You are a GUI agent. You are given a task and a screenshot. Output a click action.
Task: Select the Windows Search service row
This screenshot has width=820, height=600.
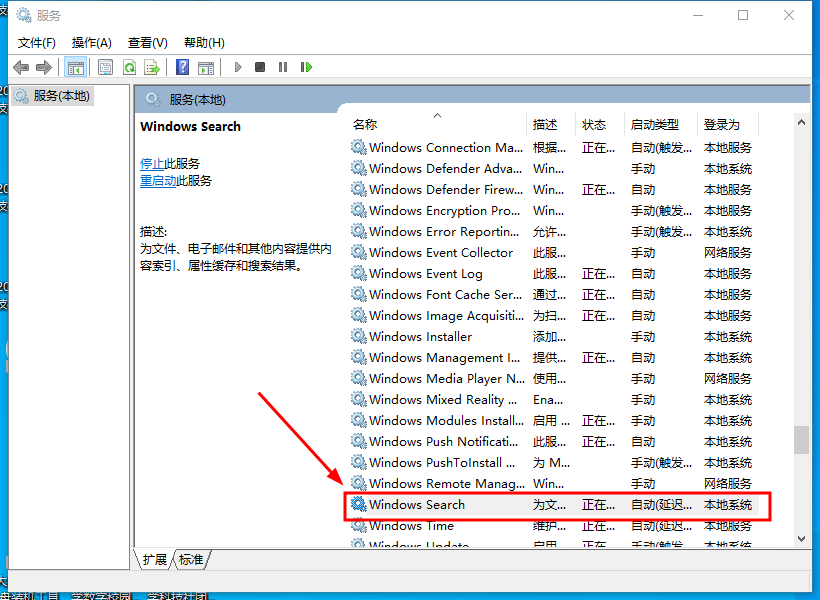[x=417, y=505]
